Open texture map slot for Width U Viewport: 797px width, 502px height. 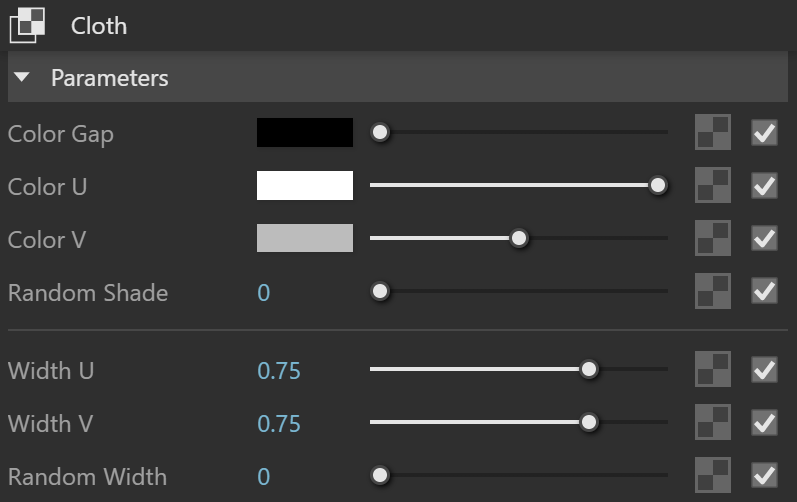[713, 369]
